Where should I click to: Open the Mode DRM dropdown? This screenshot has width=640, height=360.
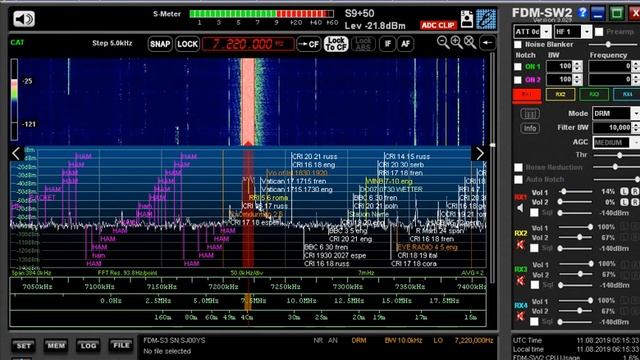click(636, 113)
